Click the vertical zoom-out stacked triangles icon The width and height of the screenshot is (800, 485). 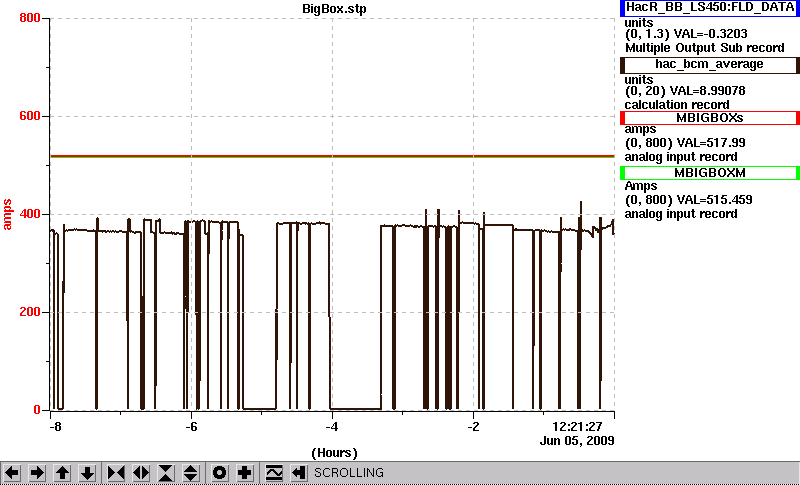tap(191, 473)
